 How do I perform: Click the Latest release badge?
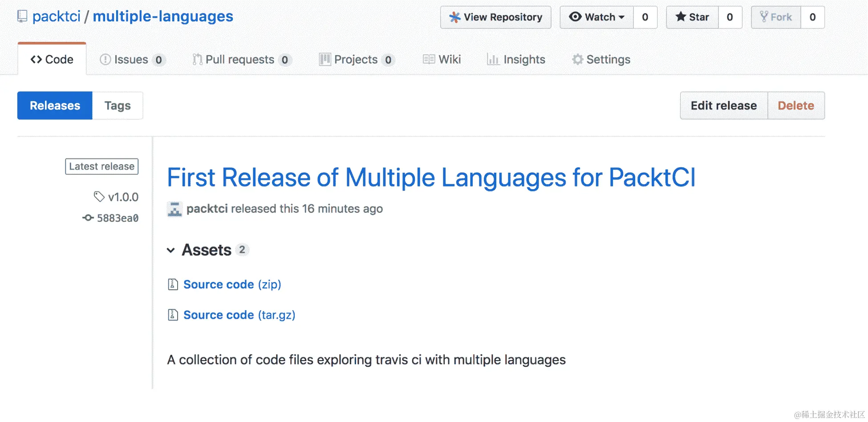(102, 166)
